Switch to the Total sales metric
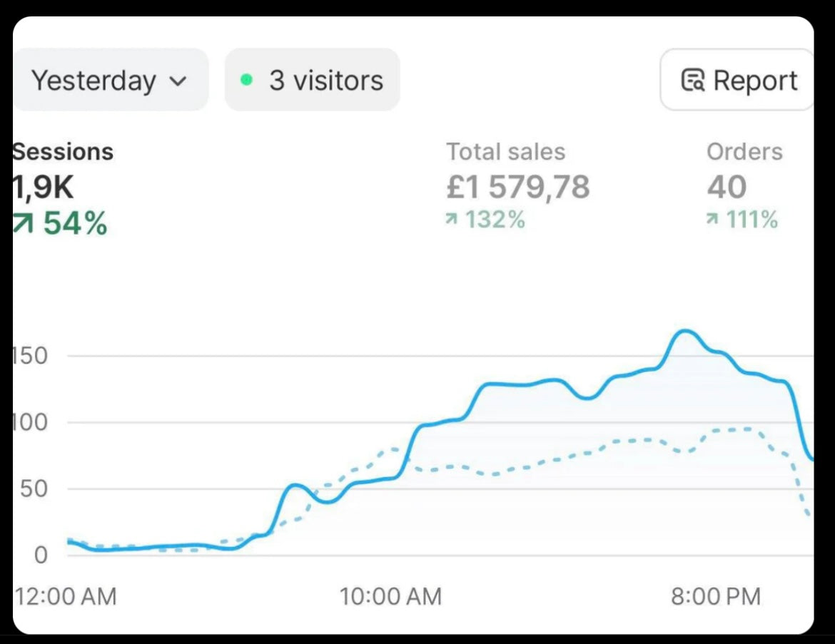 coord(505,152)
